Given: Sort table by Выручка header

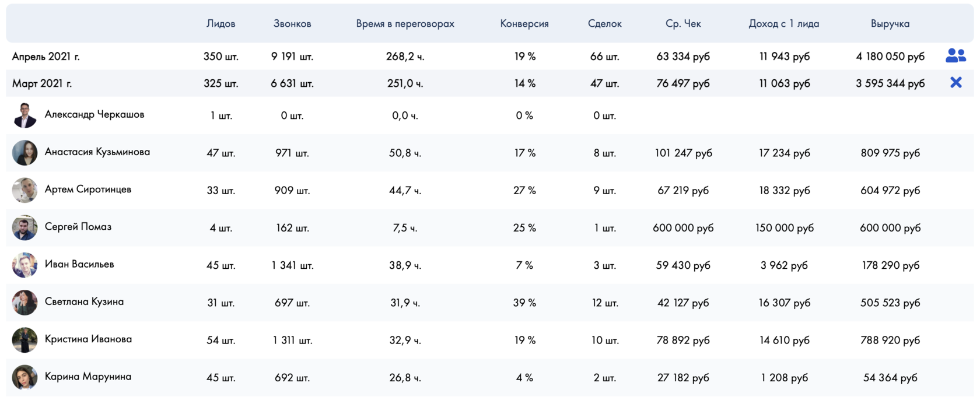Looking at the screenshot, I should pos(890,24).
